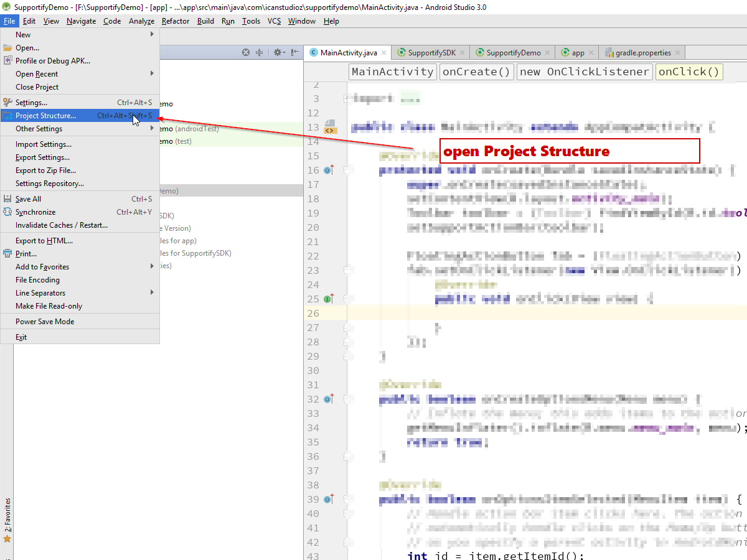Click the Save All disk icon
The image size is (747, 560).
[x=8, y=199]
